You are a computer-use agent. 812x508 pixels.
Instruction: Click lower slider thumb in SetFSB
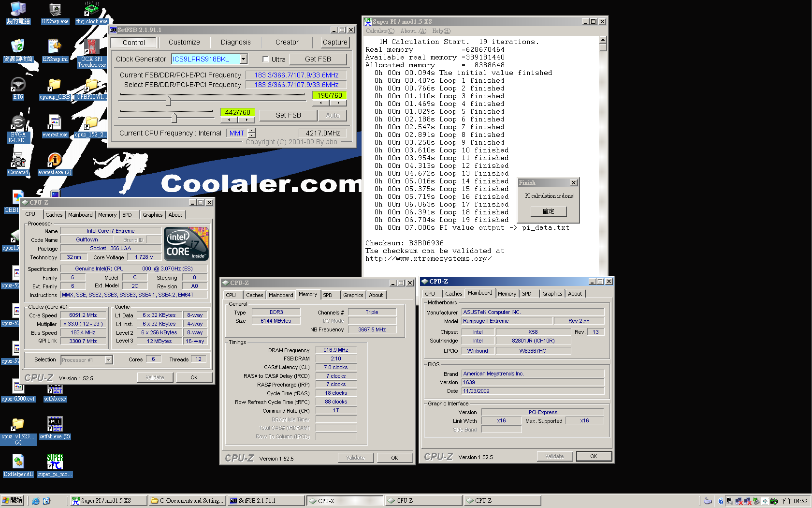pos(174,118)
